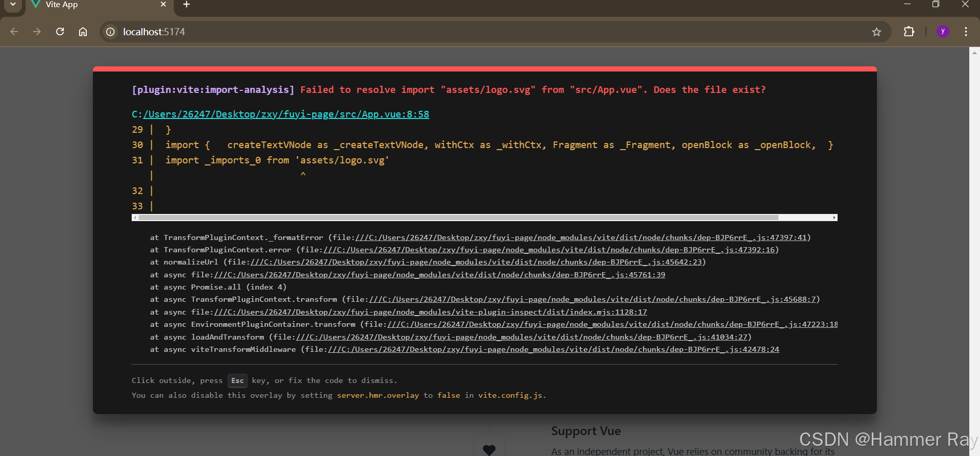Open the vite-plugin-inspect index.mjs:1128:17 link

430,312
